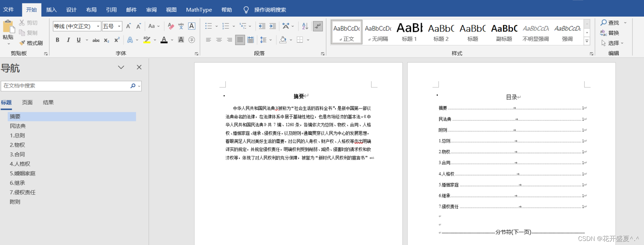The width and height of the screenshot is (644, 245).
Task: Open Select (选择) dropdown
Action: click(x=613, y=43)
